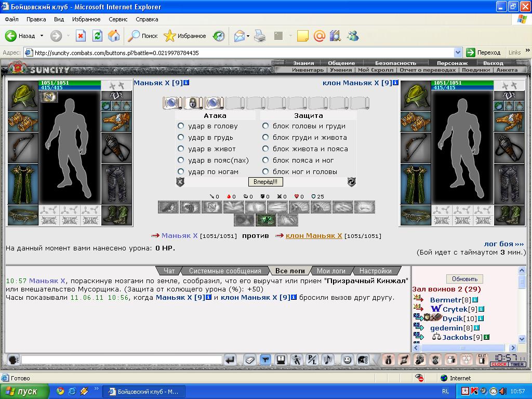Open the 'лог боя' link

[504, 244]
